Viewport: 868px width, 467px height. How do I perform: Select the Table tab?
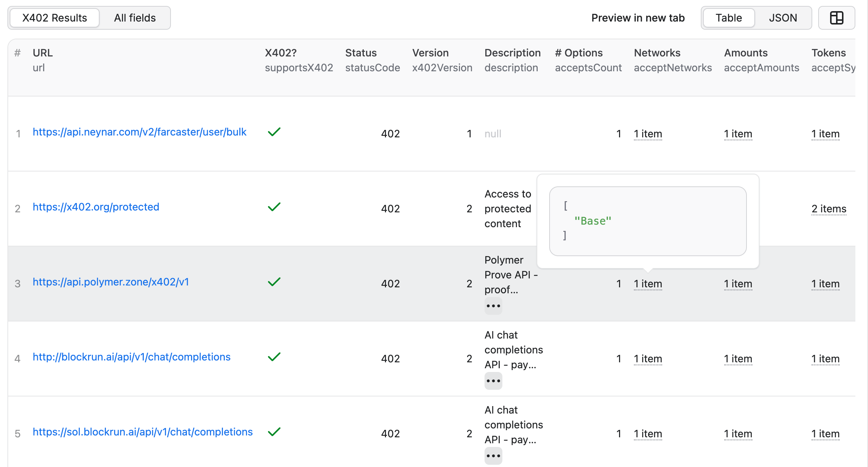[728, 17]
